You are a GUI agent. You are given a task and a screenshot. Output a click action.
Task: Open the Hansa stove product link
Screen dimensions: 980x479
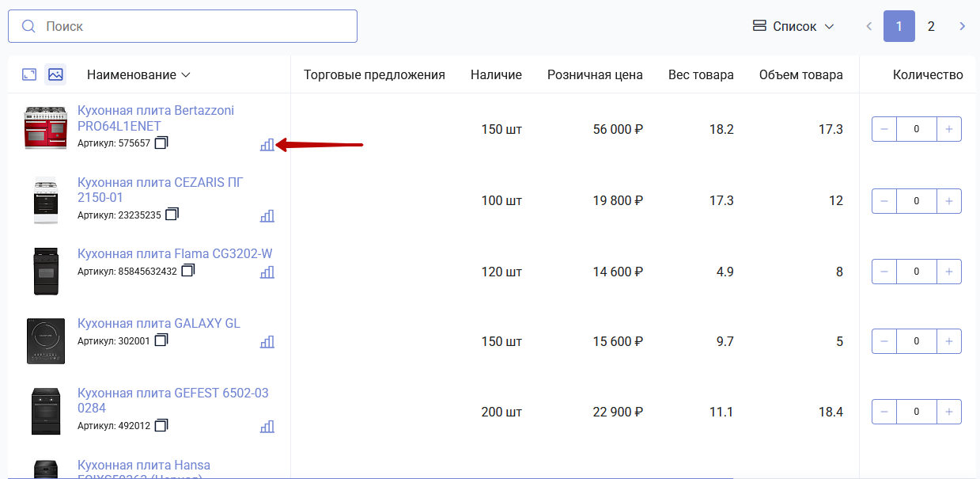(144, 470)
